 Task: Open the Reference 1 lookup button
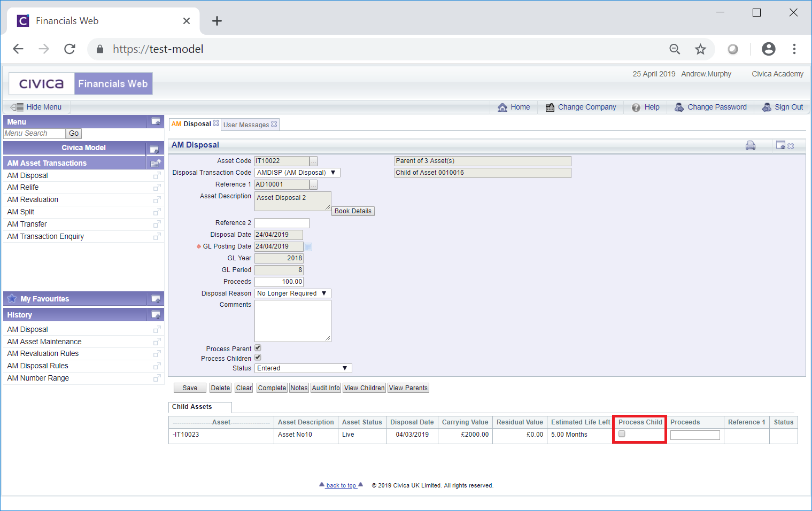tap(314, 185)
